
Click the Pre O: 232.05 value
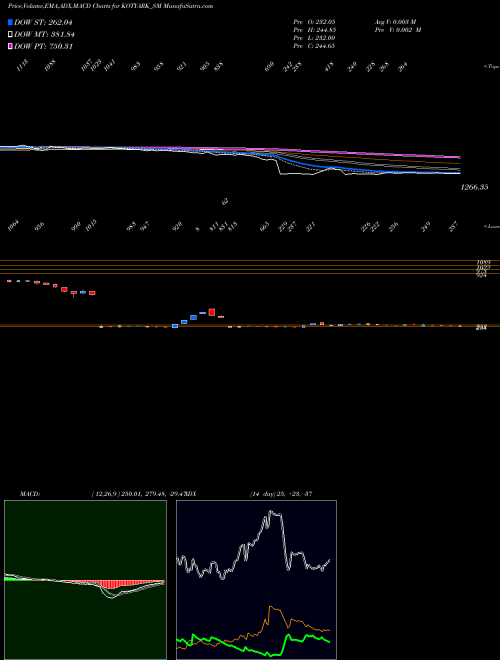click(x=314, y=21)
